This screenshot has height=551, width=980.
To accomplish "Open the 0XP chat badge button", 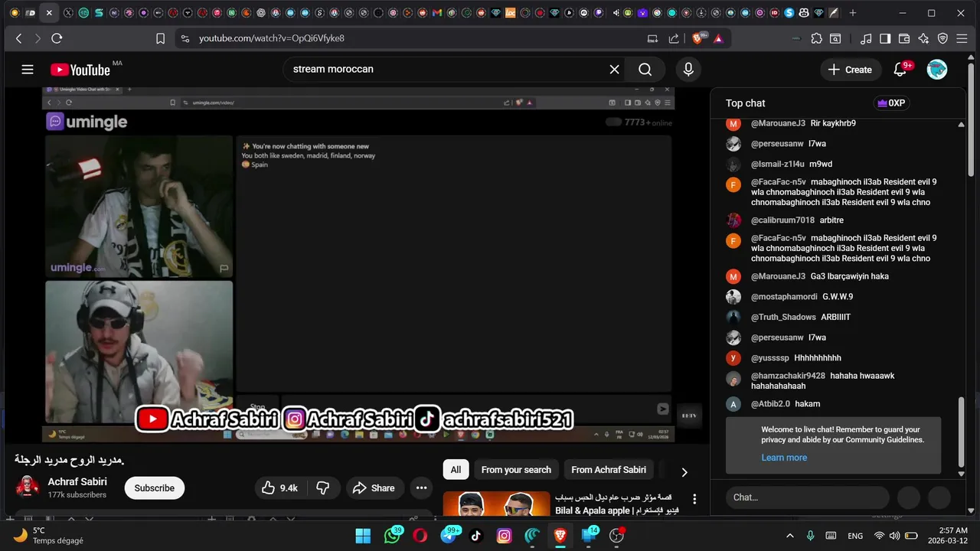I will coord(890,103).
